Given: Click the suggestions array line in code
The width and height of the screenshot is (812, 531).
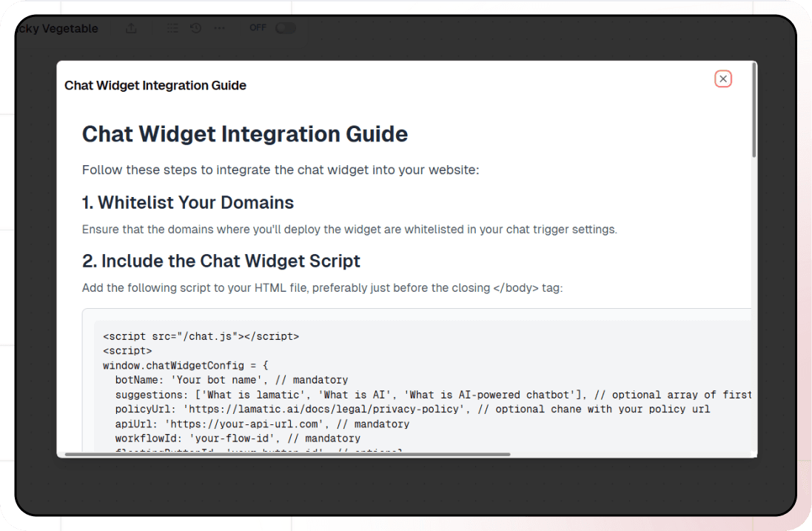Looking at the screenshot, I should point(433,395).
